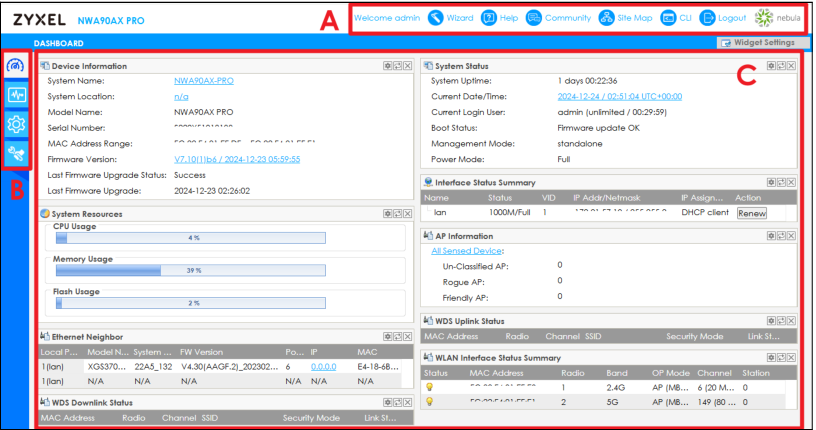Screen dimensions: 816x430
Task: Open the Maintenance tools sidebar icon
Action: [15, 153]
